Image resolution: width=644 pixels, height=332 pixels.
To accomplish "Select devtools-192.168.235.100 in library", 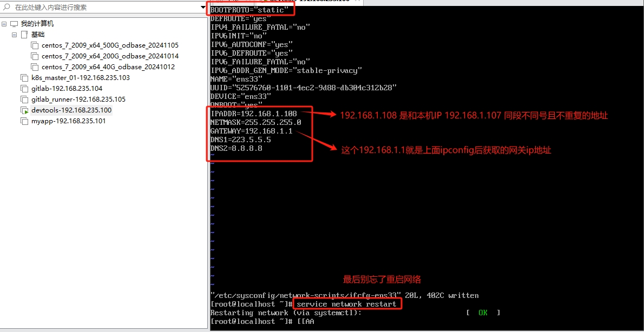I will click(x=71, y=110).
